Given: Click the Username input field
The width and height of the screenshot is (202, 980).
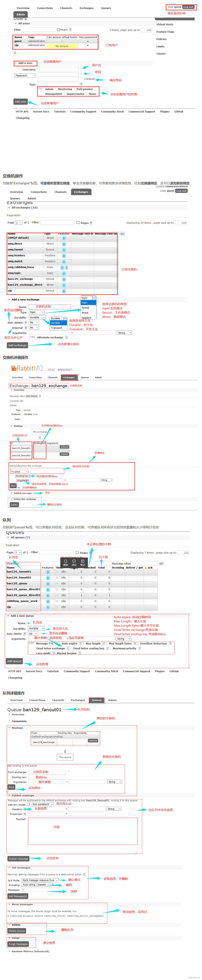Looking at the screenshot, I should tap(58, 70).
